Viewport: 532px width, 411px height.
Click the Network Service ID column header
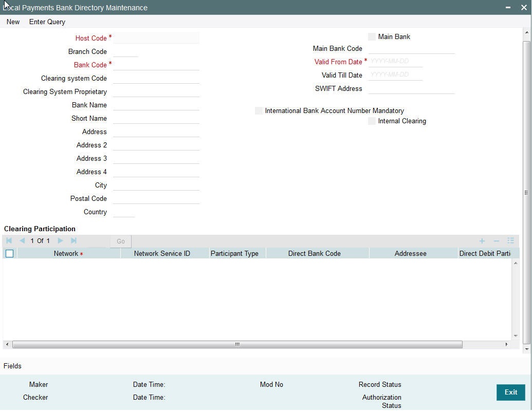click(165, 253)
